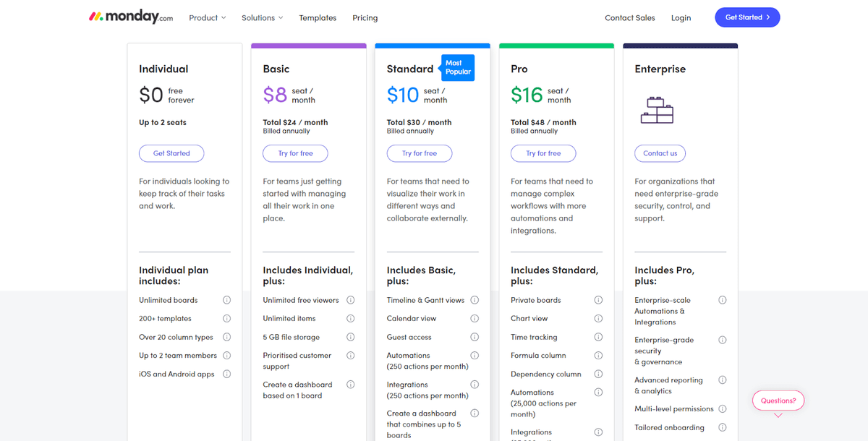Viewport: 868px width, 441px height.
Task: Open info icon for Formula column
Action: coord(598,356)
